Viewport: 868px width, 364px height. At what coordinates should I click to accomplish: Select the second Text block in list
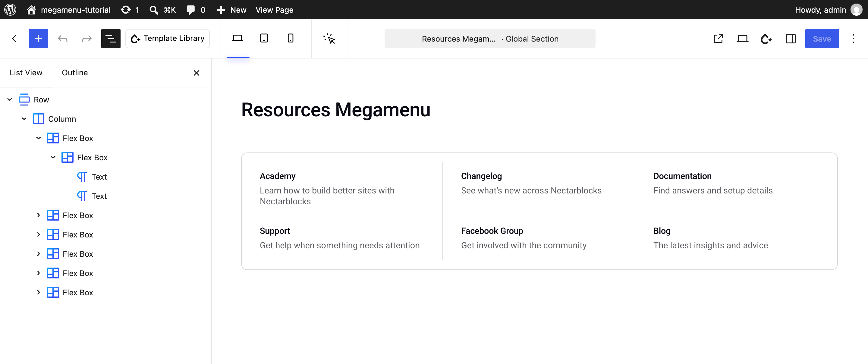(99, 196)
